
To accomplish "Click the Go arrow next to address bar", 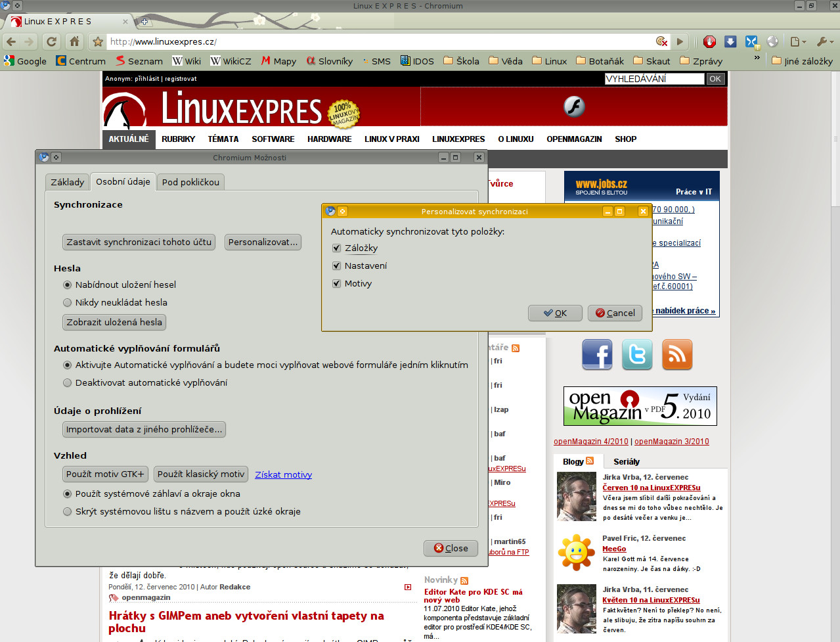I will pos(680,41).
